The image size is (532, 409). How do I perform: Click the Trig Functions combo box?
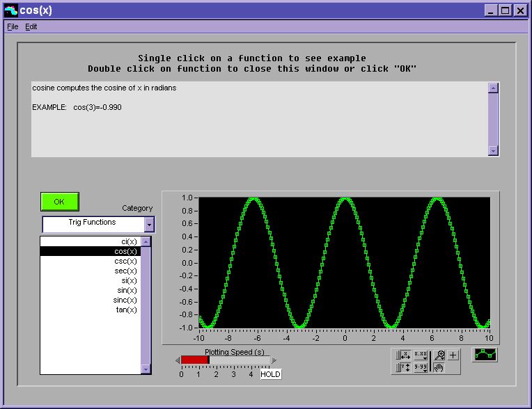coord(93,224)
